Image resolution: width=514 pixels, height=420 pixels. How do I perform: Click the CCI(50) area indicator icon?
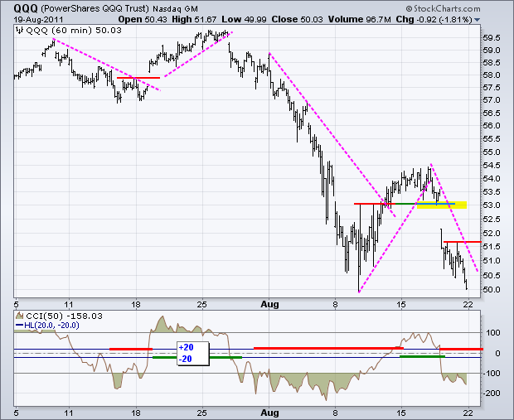click(20, 316)
